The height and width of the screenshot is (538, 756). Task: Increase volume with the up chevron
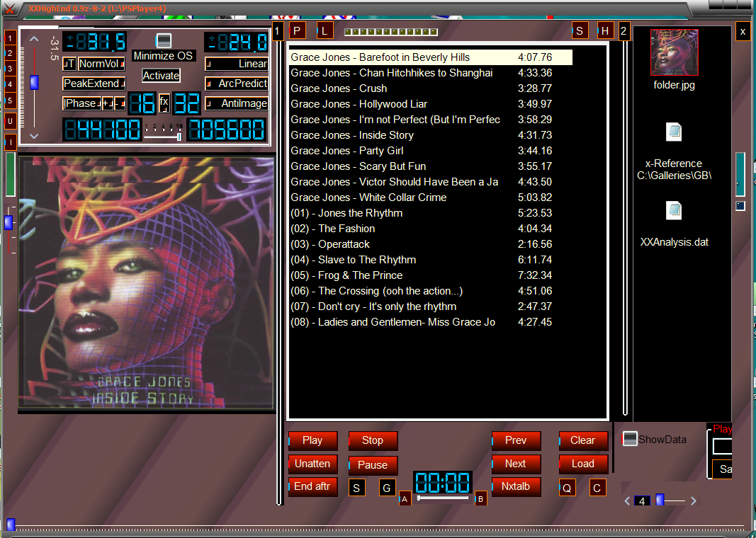point(34,39)
